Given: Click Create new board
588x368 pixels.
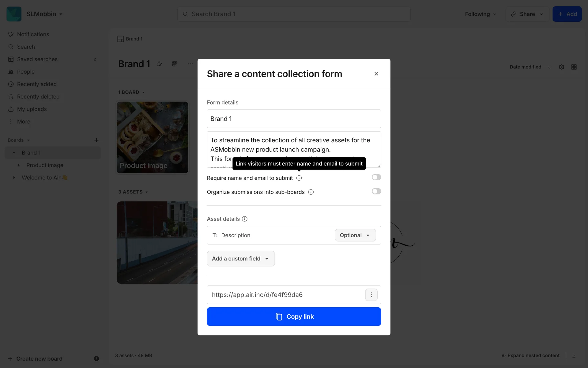Looking at the screenshot, I should click(39, 358).
